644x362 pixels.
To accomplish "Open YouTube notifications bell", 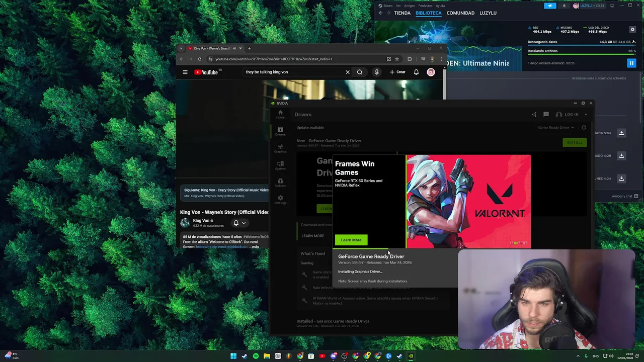I will pyautogui.click(x=416, y=72).
